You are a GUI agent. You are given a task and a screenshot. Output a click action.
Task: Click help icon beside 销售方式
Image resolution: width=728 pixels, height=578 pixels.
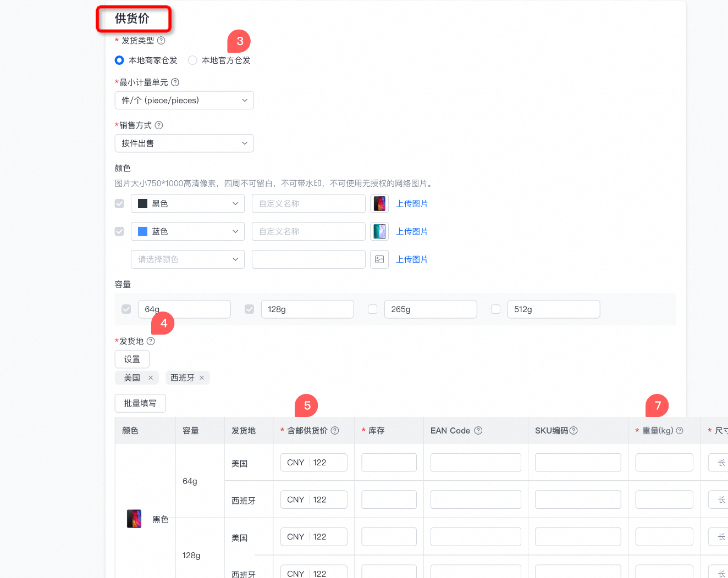pyautogui.click(x=159, y=125)
